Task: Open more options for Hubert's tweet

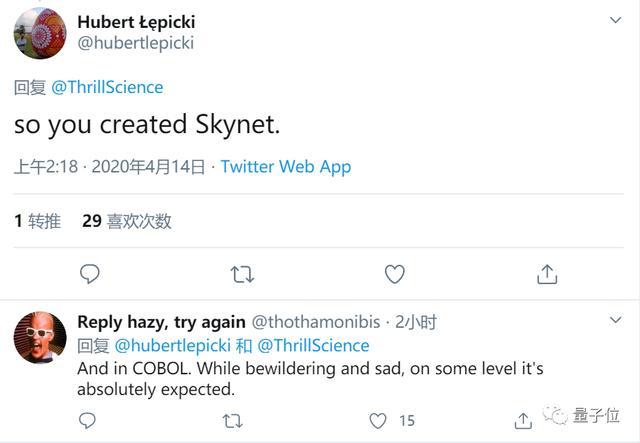Action: click(616, 21)
